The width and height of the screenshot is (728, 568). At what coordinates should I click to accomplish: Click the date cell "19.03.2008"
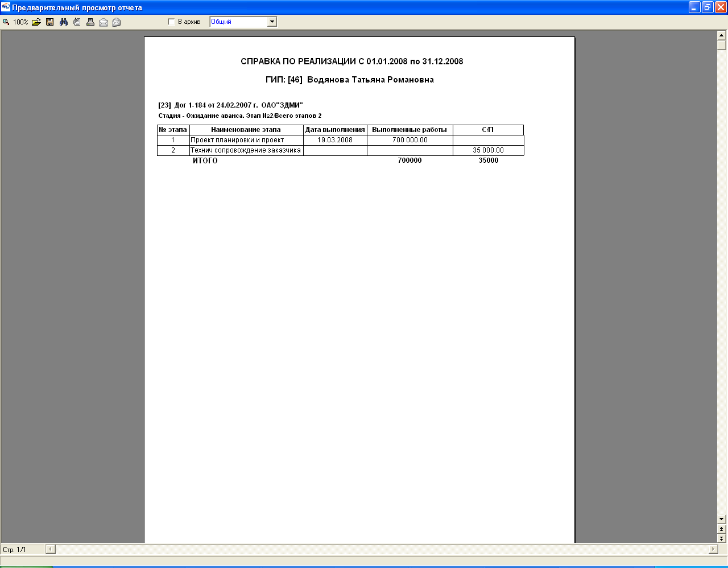pos(335,140)
